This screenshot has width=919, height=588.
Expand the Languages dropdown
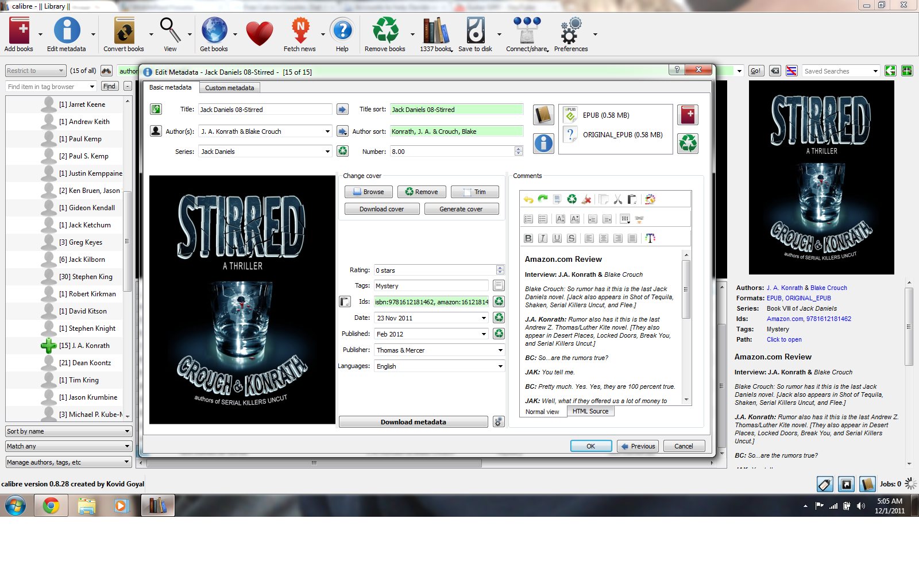pyautogui.click(x=500, y=366)
